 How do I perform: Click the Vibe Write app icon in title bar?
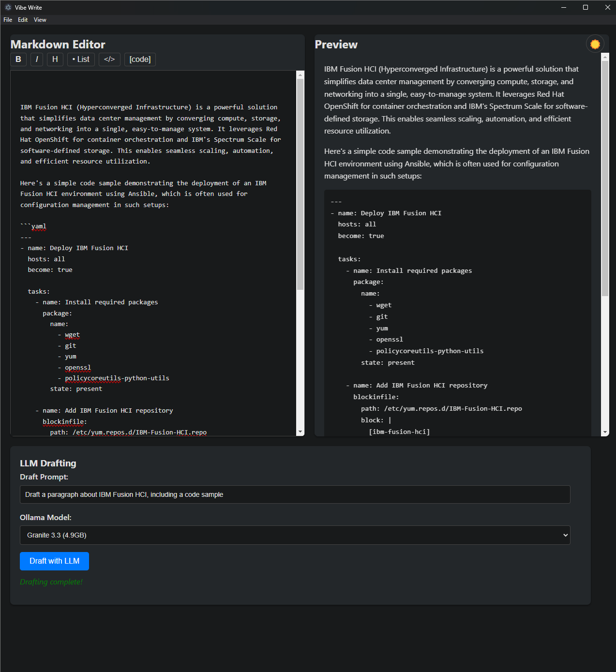pos(8,7)
